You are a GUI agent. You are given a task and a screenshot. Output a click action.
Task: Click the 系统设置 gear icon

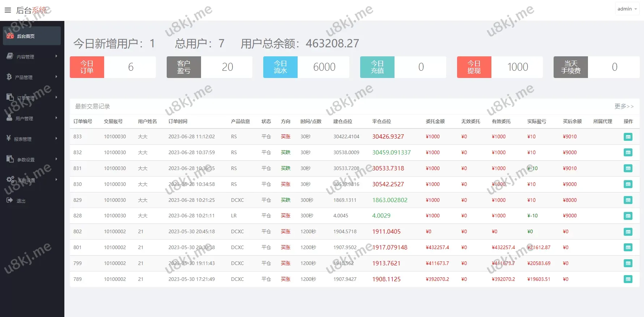pyautogui.click(x=10, y=179)
